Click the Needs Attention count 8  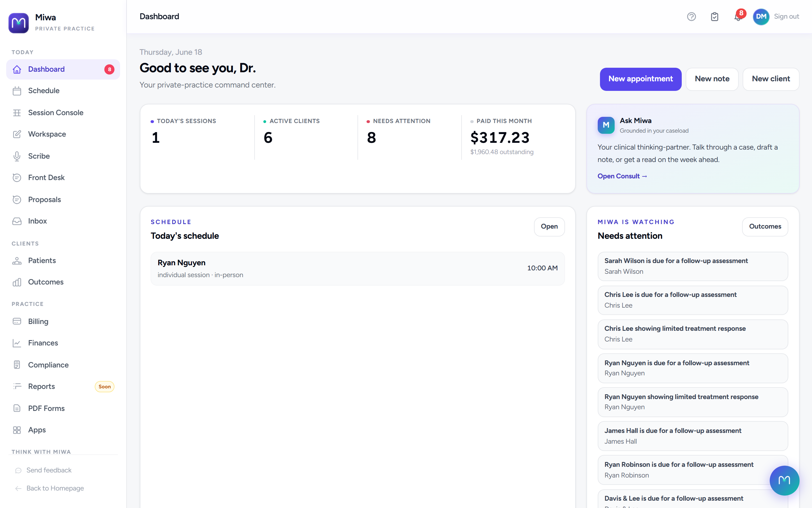tap(371, 138)
